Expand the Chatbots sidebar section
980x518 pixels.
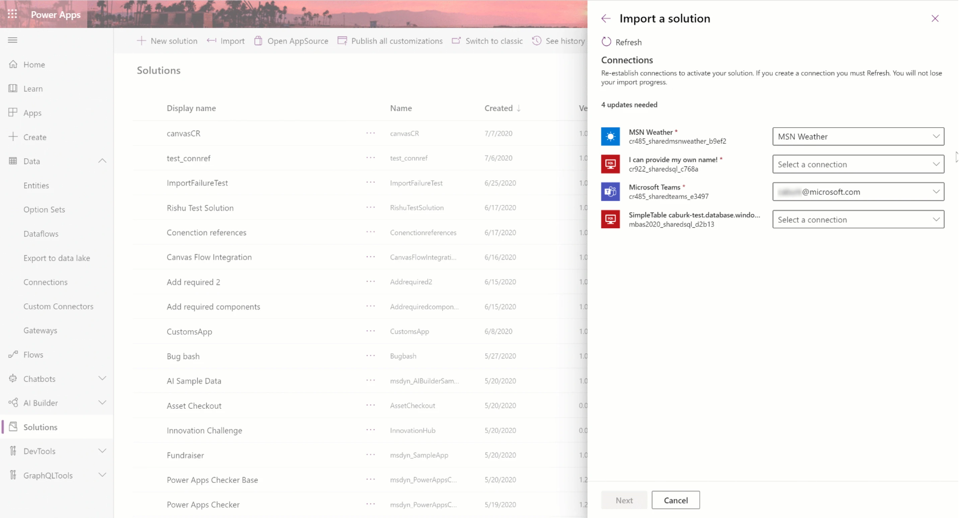(102, 378)
